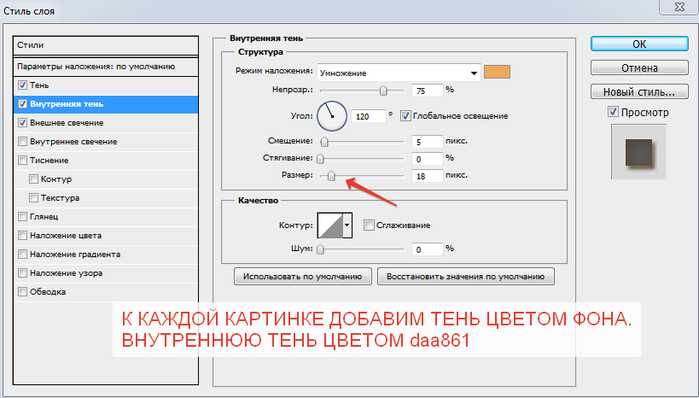
Task: Select the Внешнее свечение style row
Action: click(106, 123)
